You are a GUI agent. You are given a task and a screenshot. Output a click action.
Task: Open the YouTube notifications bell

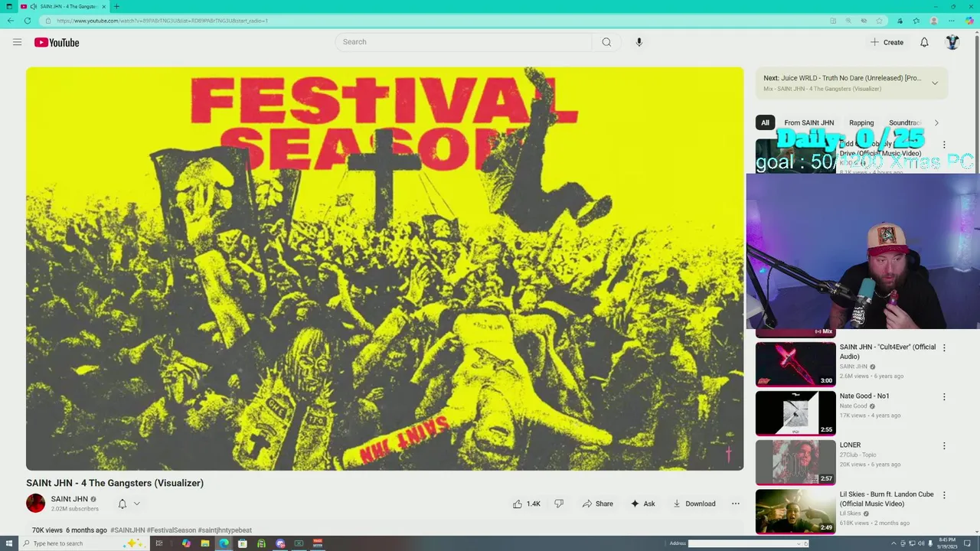tap(924, 42)
